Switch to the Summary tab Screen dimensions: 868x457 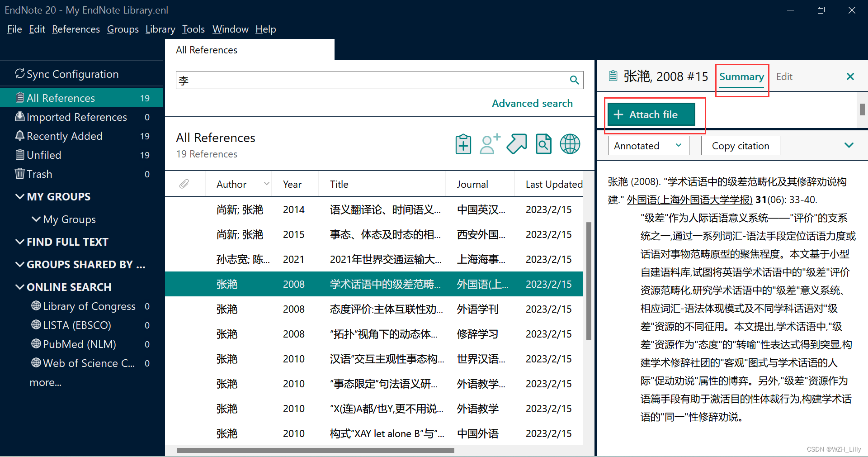[x=741, y=76]
